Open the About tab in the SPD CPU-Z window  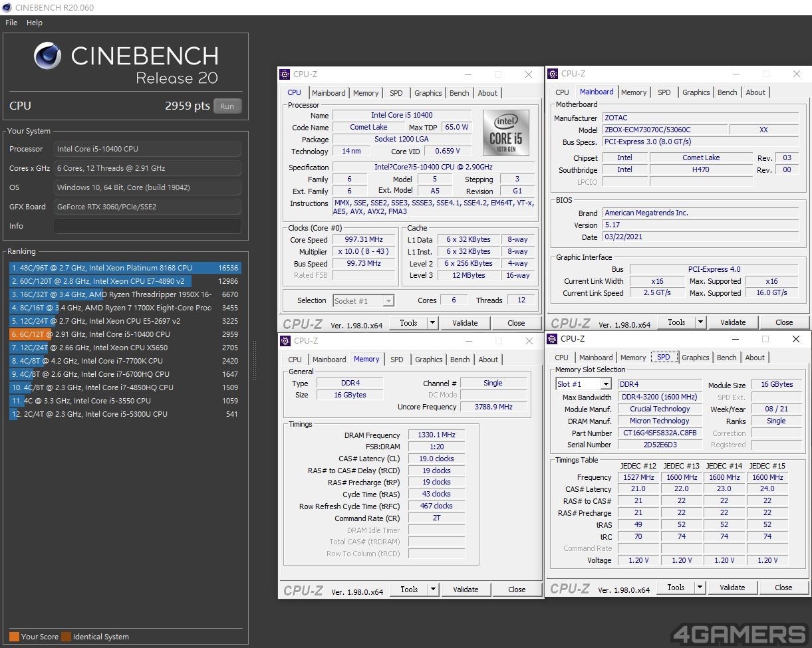pyautogui.click(x=755, y=358)
